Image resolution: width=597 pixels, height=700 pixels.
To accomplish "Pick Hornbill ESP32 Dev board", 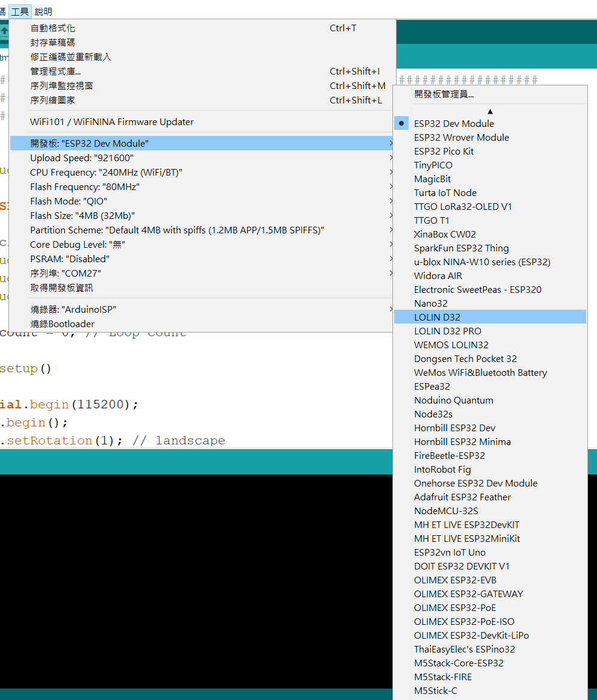I will [x=490, y=428].
